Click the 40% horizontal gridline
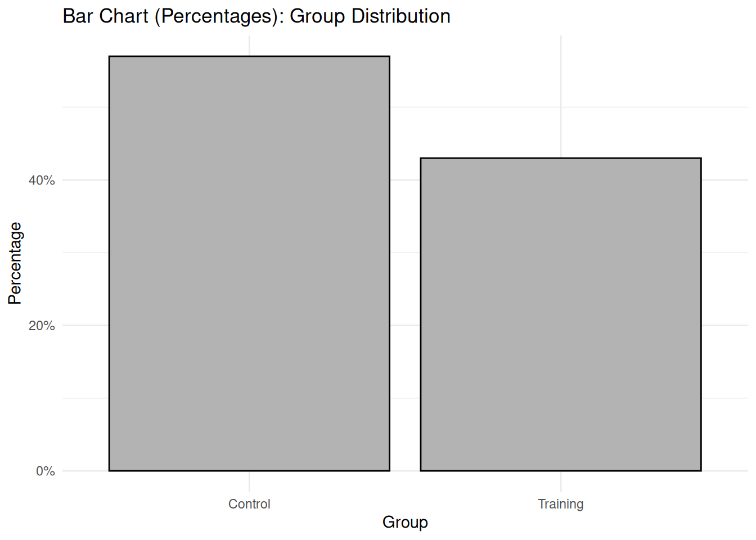 [405, 180]
